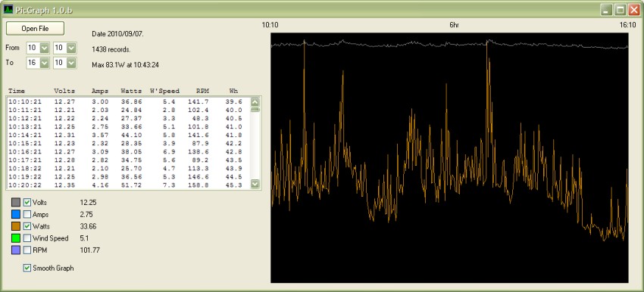Click the data list scroll down arrow
644x292 pixels.
tap(255, 184)
